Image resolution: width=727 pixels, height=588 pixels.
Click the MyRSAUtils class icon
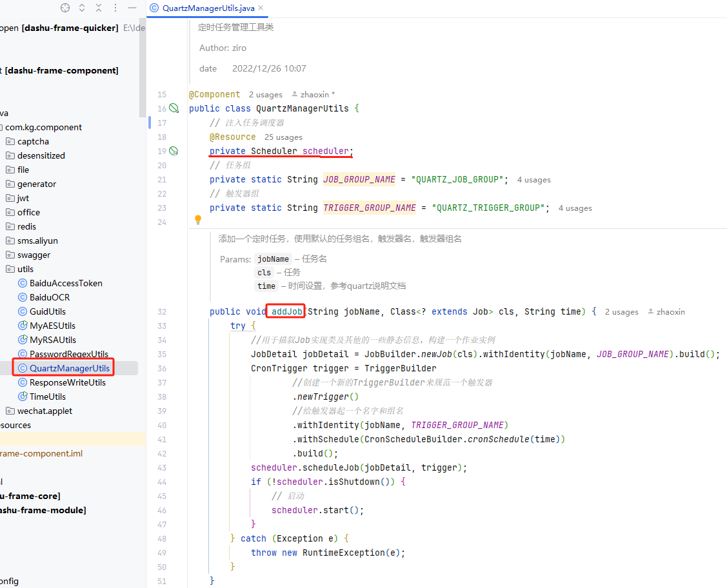[22, 340]
